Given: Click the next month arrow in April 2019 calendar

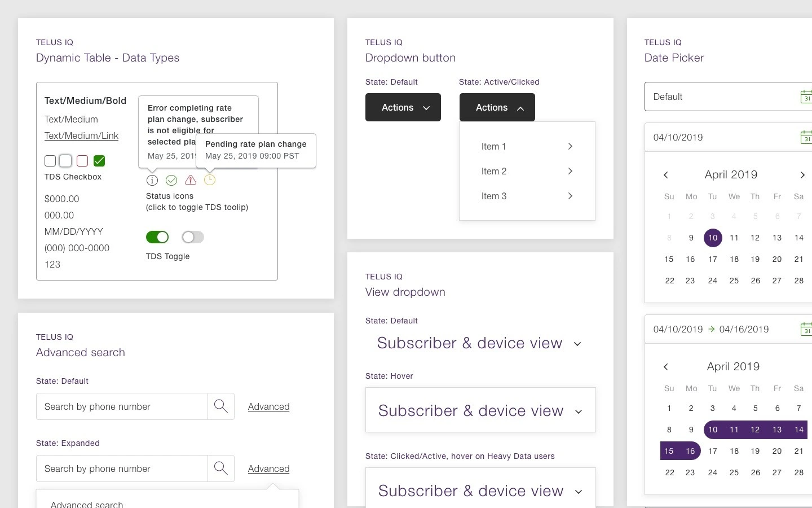Looking at the screenshot, I should pyautogui.click(x=802, y=175).
